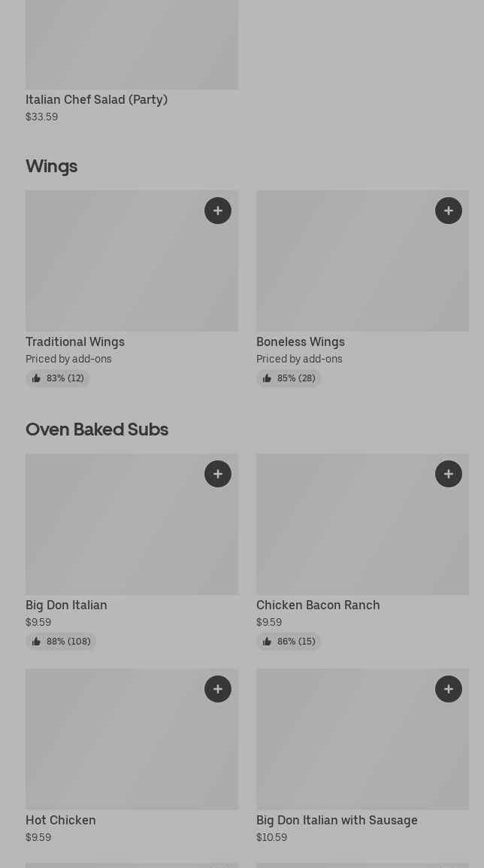Open the Boneless Wings item title
Screen dimensions: 484x868
point(301,342)
